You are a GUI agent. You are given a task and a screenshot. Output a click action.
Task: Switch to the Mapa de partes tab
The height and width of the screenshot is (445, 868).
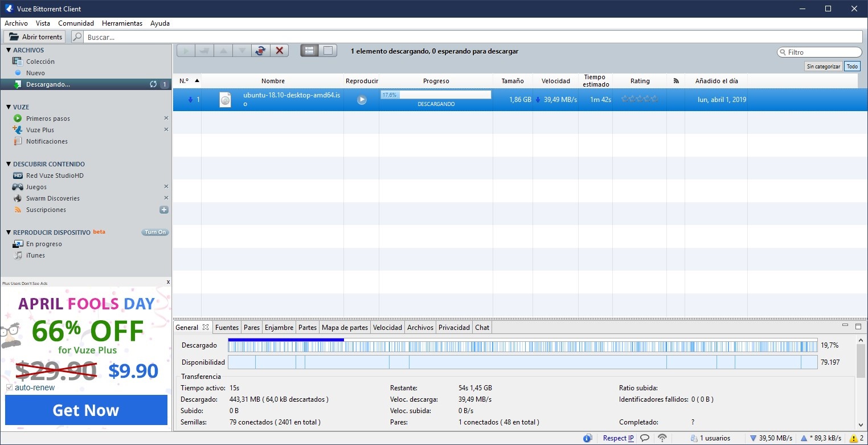pos(345,327)
